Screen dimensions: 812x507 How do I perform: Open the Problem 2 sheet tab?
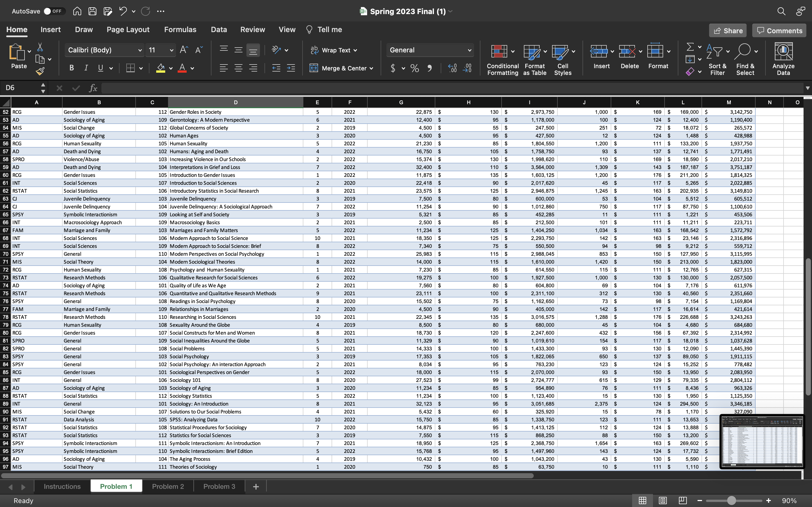tap(167, 486)
